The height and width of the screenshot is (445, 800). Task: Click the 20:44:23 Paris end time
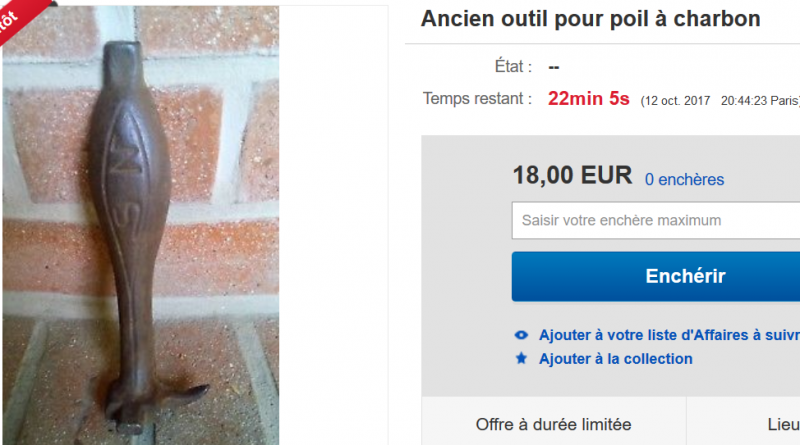tap(760, 101)
